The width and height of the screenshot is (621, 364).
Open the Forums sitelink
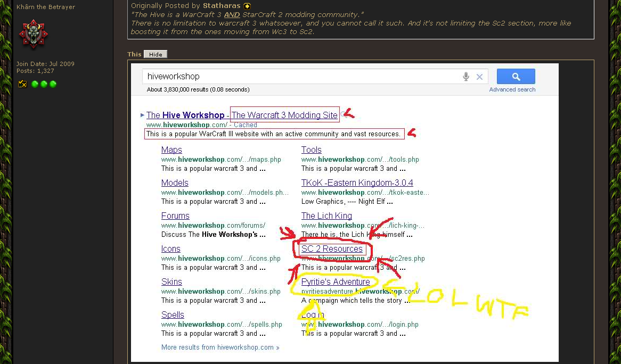click(175, 216)
